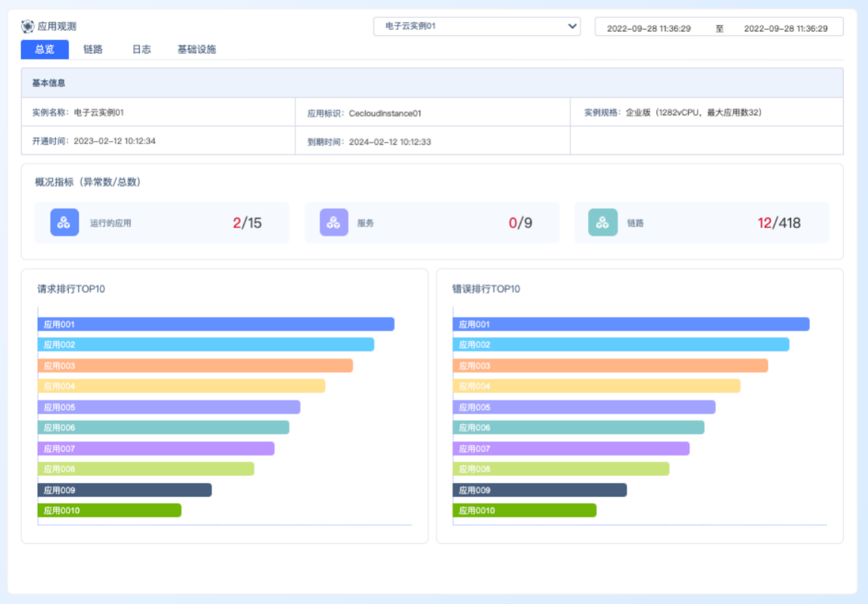Click 应用005 bar in 请求排行TOP10
The height and width of the screenshot is (604, 868).
point(169,407)
